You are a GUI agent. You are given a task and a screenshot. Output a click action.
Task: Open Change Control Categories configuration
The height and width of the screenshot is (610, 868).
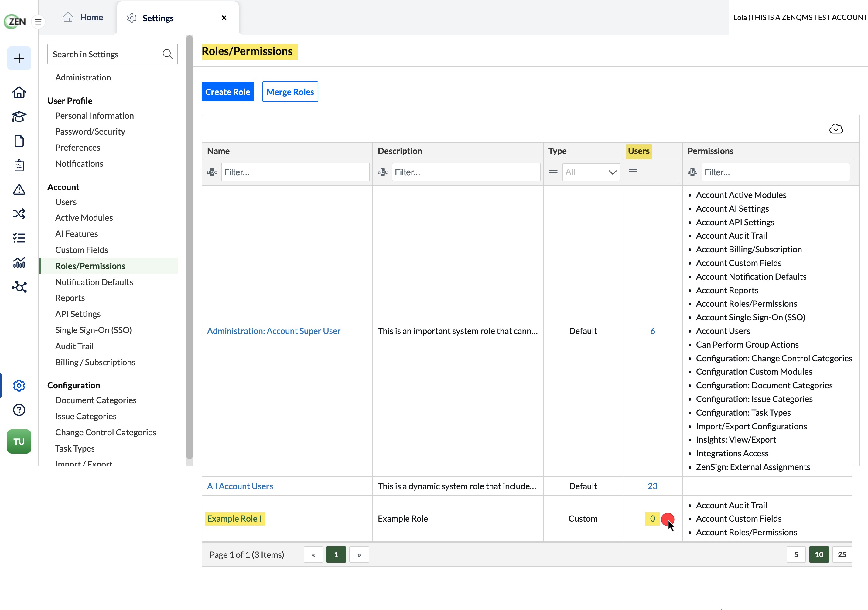pos(105,432)
